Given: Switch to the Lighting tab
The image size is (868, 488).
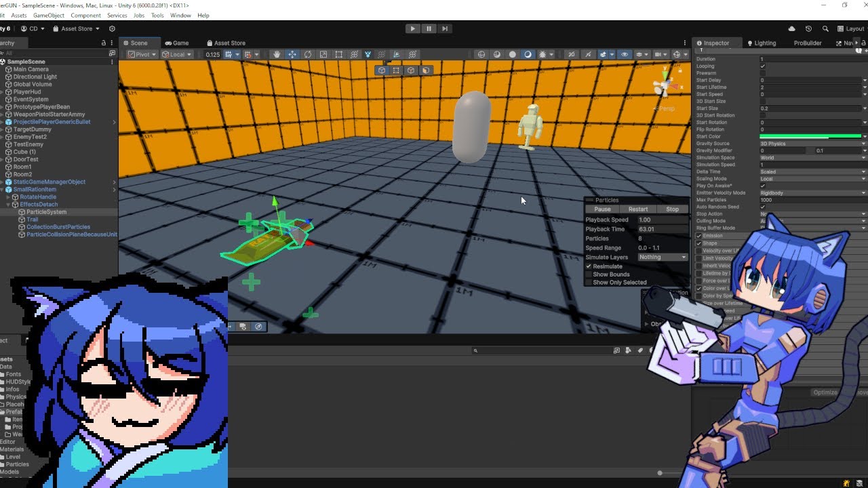Looking at the screenshot, I should click(x=762, y=43).
